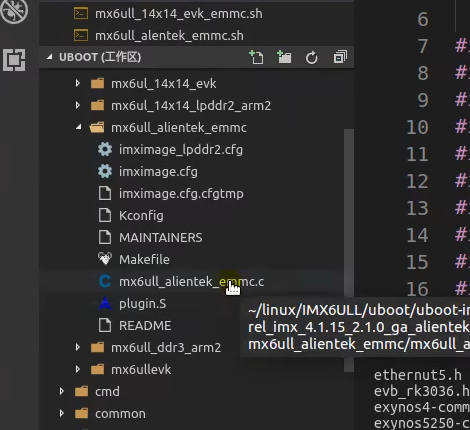Click file icon of README
This screenshot has width=470, height=430.
coord(105,325)
